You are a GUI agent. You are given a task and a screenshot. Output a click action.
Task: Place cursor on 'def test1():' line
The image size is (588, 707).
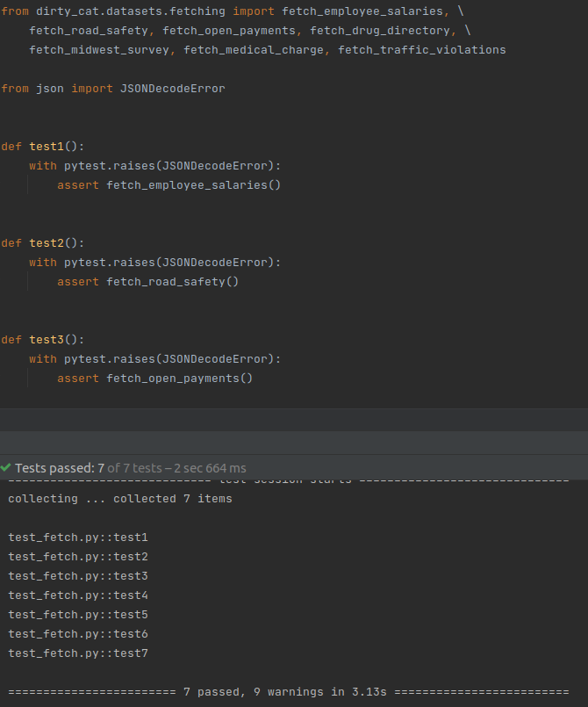42,147
